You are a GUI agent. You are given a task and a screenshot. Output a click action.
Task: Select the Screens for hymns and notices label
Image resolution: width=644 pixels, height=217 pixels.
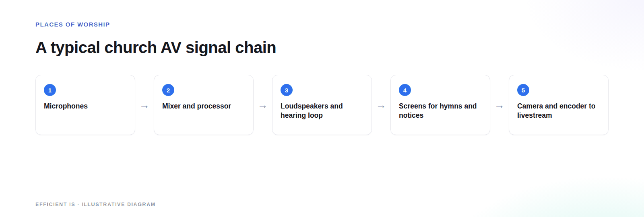(438, 111)
